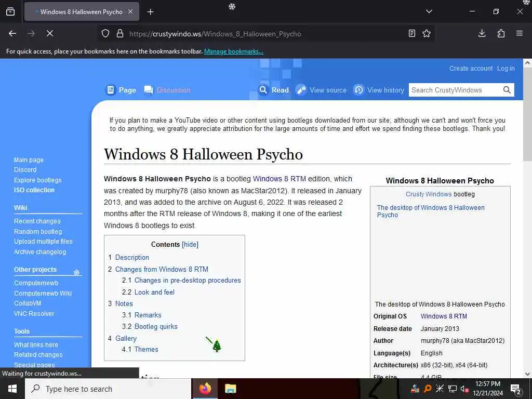Click the muted volume tray icon
This screenshot has width=532, height=399.
pyautogui.click(x=464, y=389)
